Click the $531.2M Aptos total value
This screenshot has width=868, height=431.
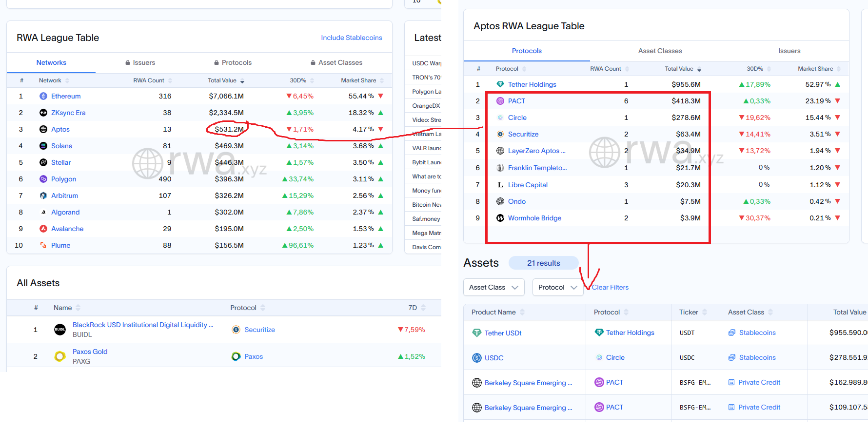coord(229,129)
